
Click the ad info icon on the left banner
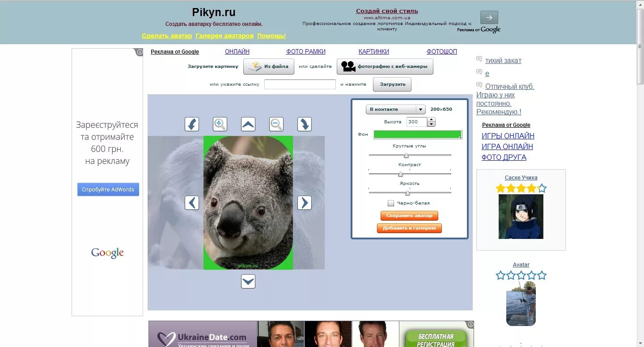pos(140,52)
